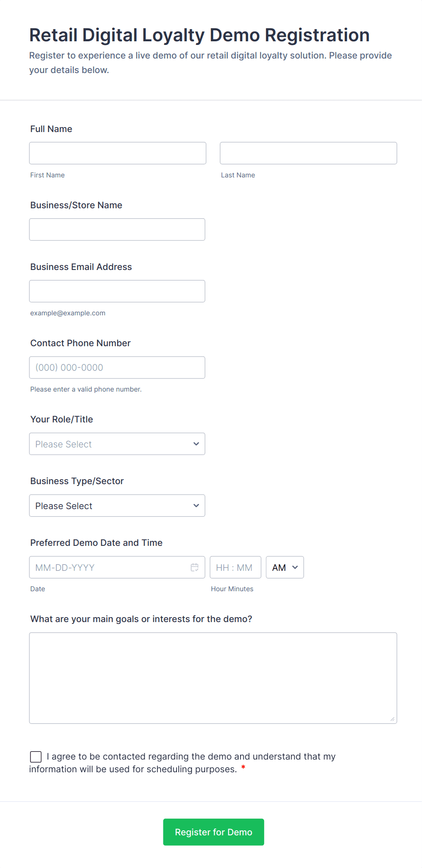Image resolution: width=422 pixels, height=868 pixels.
Task: Focus the First Name input field
Action: coord(118,153)
